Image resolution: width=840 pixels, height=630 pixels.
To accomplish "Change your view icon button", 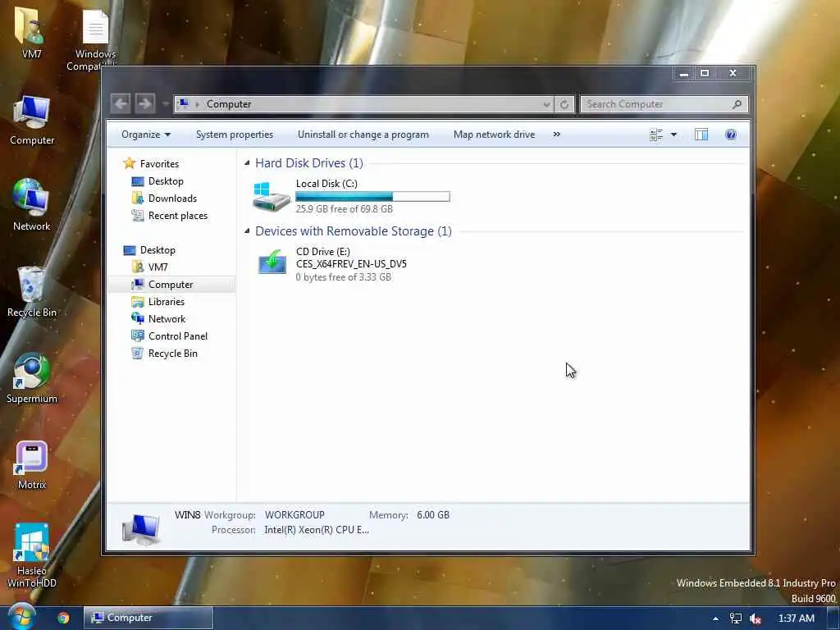I will (x=655, y=135).
